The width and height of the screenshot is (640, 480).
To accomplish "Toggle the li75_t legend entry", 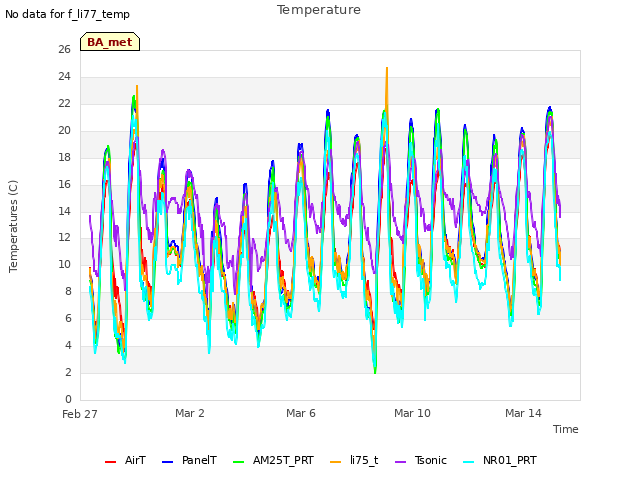I will (x=354, y=461).
